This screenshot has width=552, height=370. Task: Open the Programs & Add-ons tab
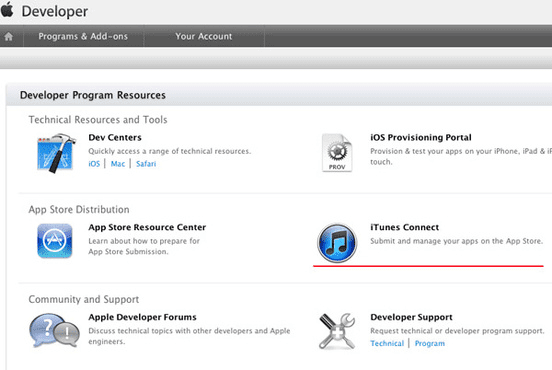tap(83, 36)
